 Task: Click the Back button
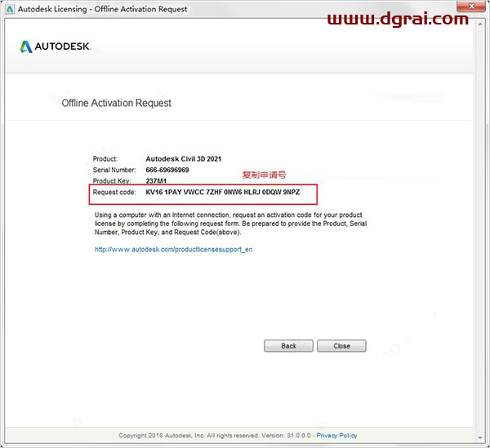288,346
